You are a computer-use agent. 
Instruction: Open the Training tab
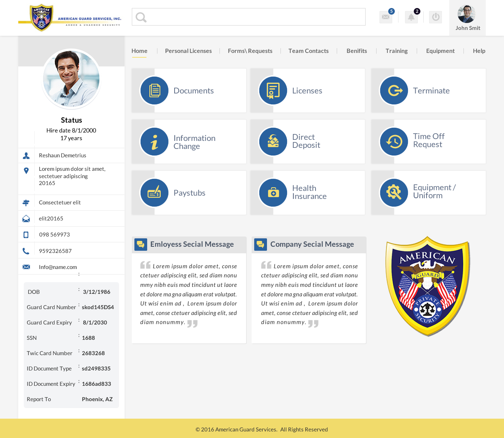click(x=397, y=51)
